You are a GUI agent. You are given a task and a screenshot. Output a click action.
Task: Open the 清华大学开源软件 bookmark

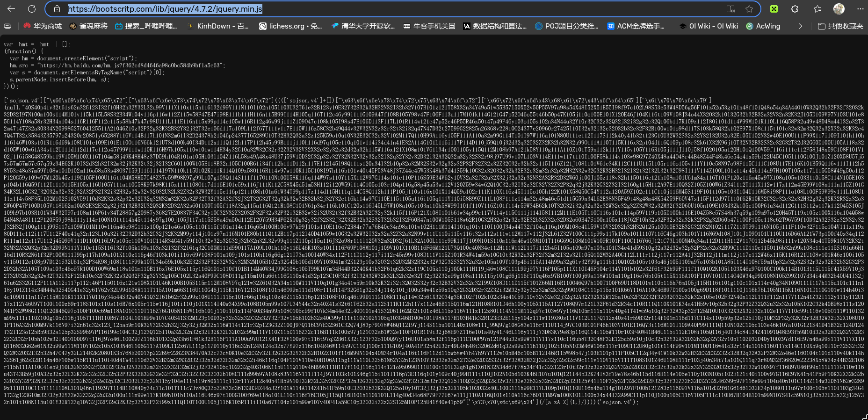[x=363, y=26]
